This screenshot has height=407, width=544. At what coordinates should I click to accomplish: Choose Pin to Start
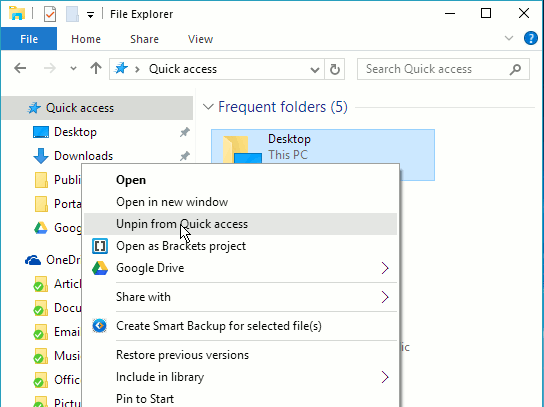pos(240,399)
